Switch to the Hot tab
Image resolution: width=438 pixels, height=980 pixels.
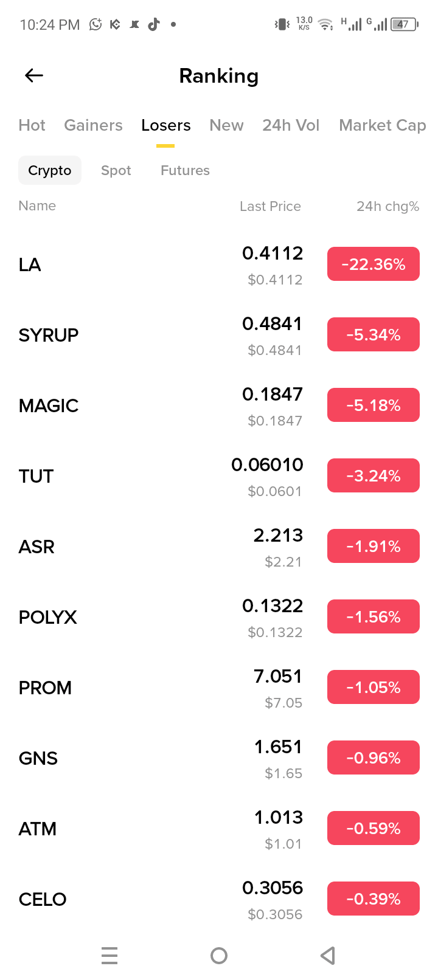pos(32,125)
